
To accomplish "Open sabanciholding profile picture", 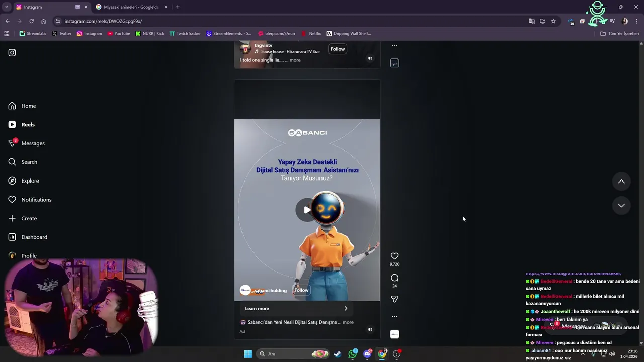I will point(245,290).
